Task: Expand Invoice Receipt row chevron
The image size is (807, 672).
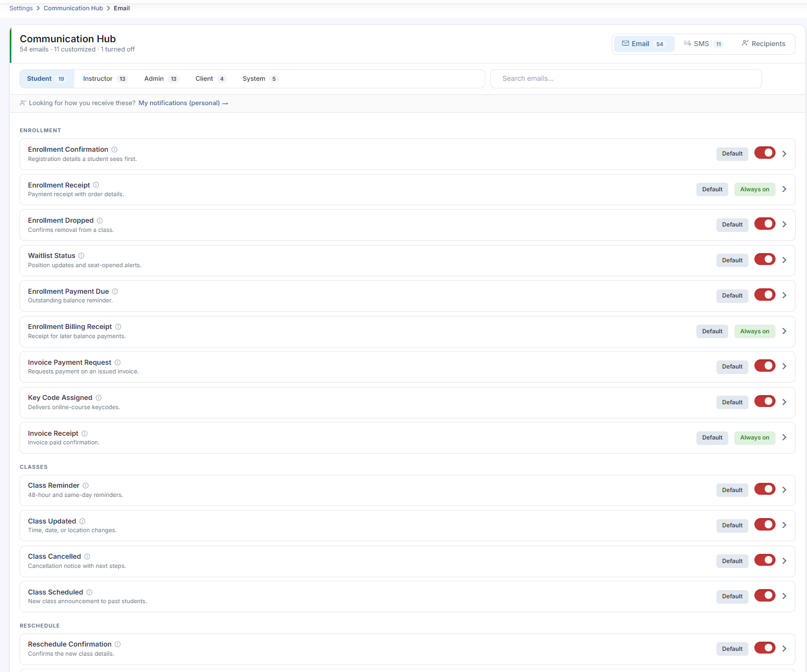Action: 784,437
